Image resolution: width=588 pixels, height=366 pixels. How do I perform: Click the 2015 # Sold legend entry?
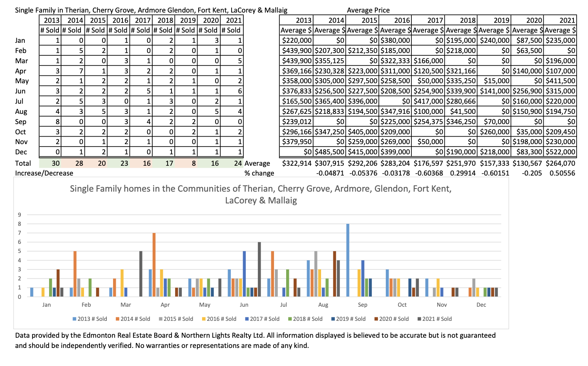(176, 319)
